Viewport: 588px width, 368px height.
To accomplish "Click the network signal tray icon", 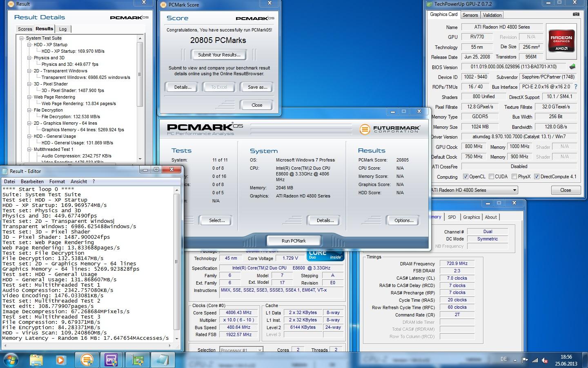I will 535,360.
